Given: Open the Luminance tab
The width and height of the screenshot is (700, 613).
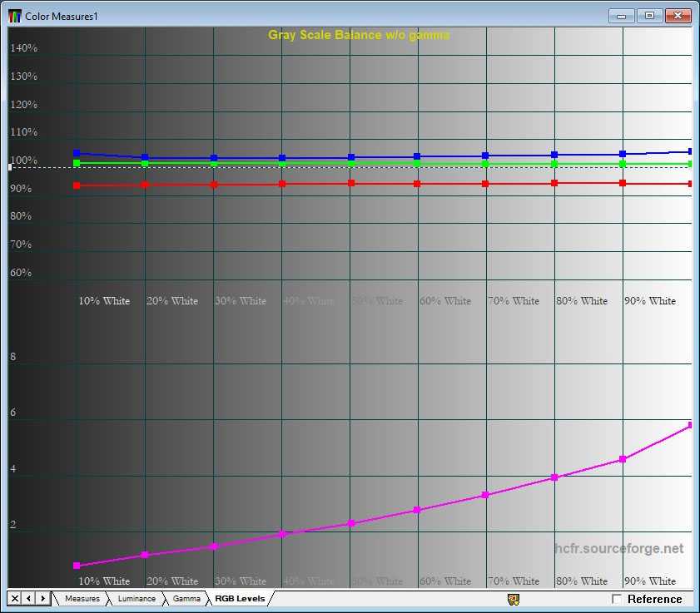Looking at the screenshot, I should (136, 599).
